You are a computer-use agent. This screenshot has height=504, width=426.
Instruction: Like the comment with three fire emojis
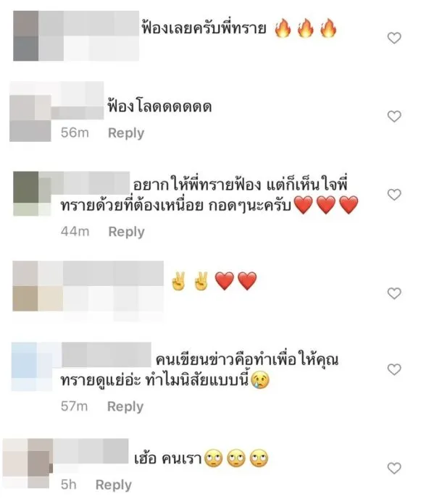click(394, 38)
